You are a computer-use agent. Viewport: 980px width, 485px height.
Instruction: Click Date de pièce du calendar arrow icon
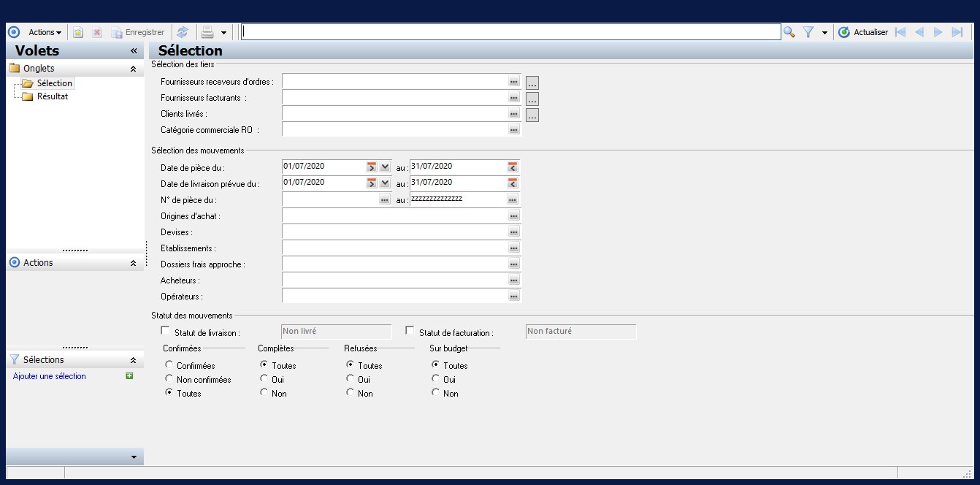coord(372,167)
